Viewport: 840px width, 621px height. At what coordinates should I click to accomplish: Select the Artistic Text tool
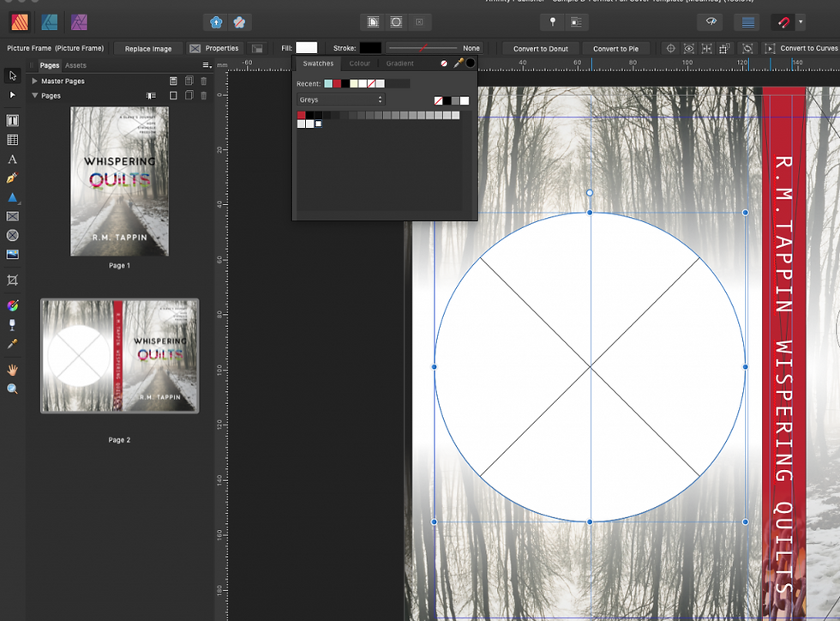coord(12,160)
